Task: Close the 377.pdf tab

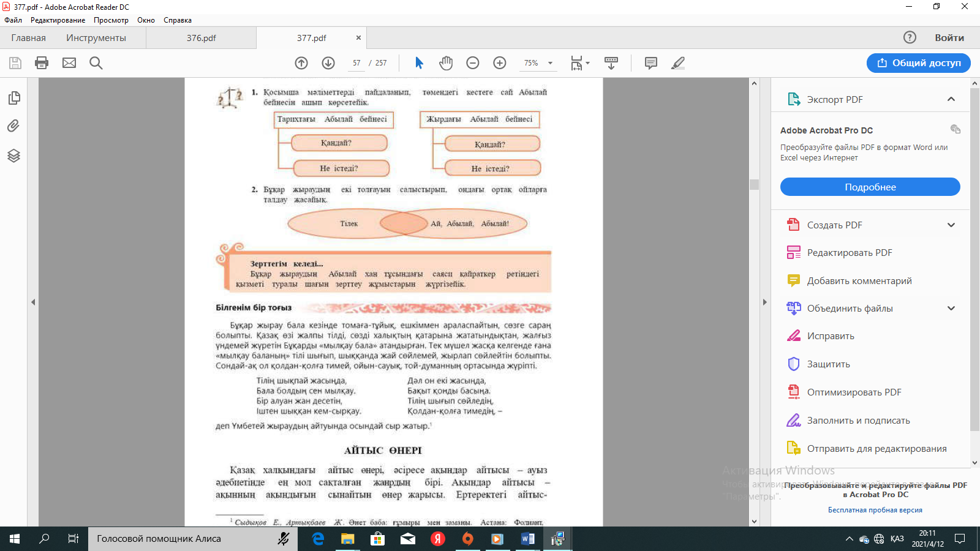Action: point(358,38)
